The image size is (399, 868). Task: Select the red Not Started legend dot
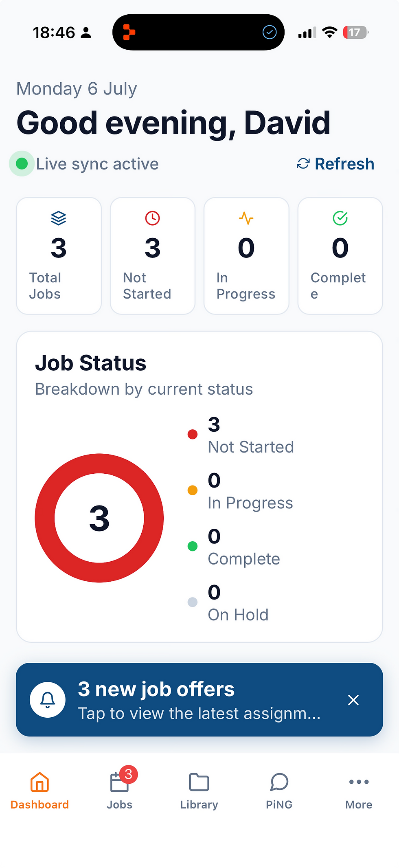[193, 434]
